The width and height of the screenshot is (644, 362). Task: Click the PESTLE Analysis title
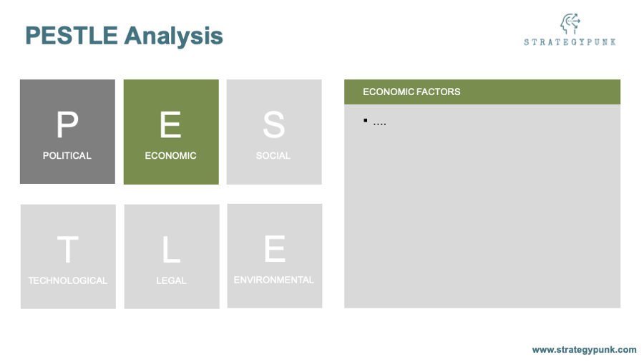[x=124, y=36]
